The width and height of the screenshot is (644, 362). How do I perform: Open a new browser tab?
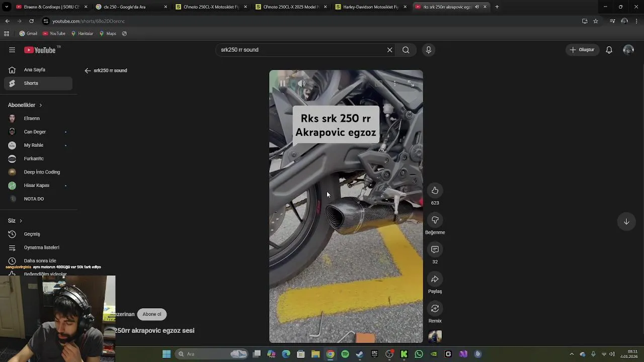497,7
